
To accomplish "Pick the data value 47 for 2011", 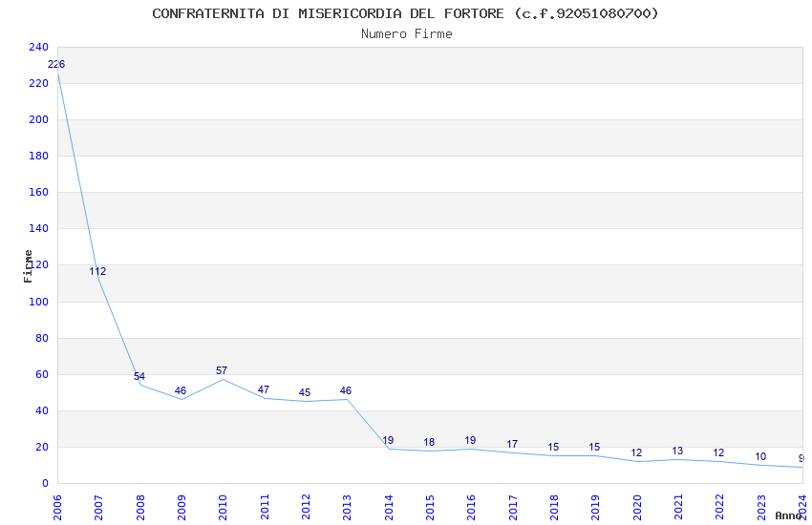I will click(x=263, y=389).
